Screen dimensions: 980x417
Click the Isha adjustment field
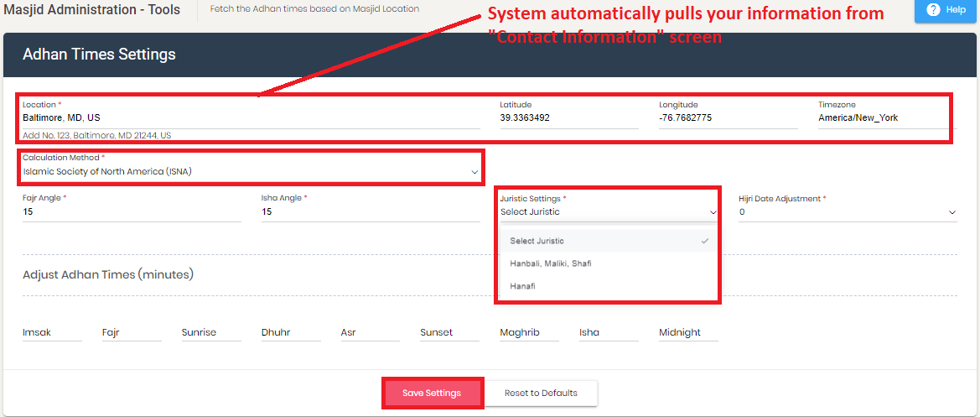(609, 332)
